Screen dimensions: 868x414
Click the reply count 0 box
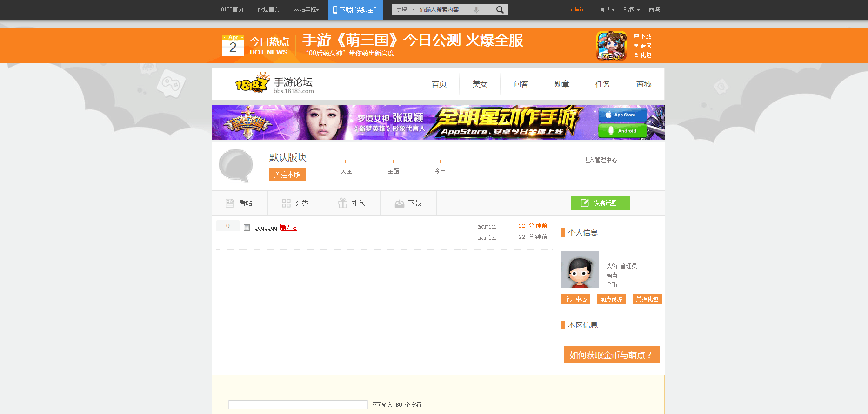point(228,226)
